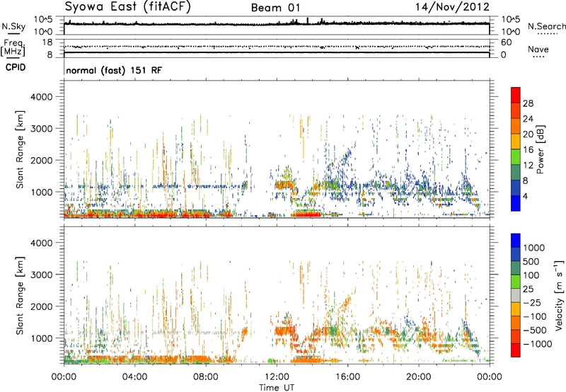Viewport: 566px width, 392px height.
Task: Click the date '14/Nov/2012'
Action: (x=452, y=7)
